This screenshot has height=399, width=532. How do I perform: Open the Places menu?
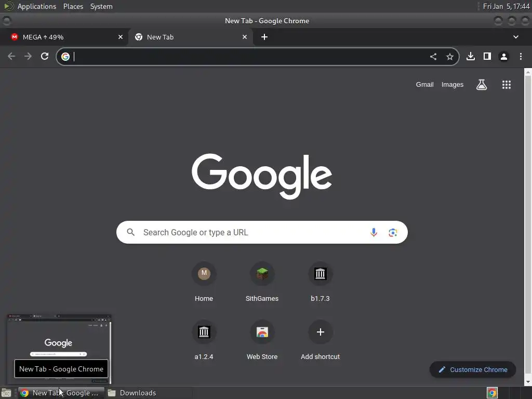point(73,6)
